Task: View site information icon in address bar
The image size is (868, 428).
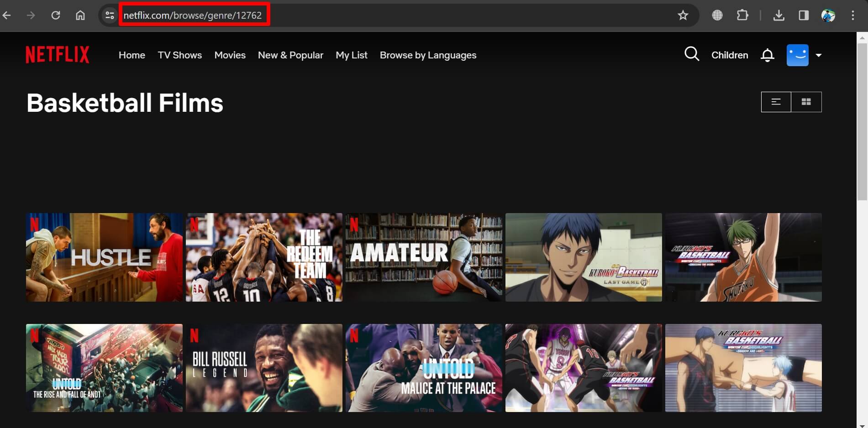Action: (110, 16)
